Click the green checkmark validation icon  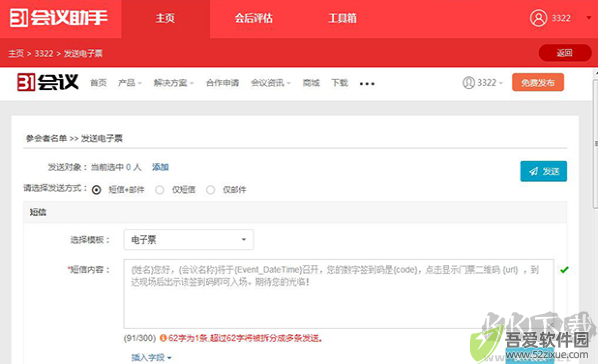[x=564, y=270]
